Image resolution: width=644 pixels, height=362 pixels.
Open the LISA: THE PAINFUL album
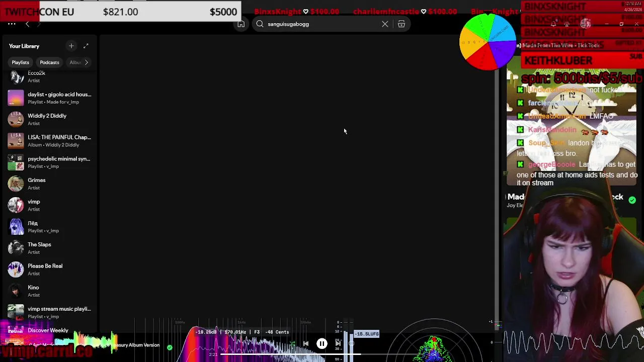(x=50, y=141)
